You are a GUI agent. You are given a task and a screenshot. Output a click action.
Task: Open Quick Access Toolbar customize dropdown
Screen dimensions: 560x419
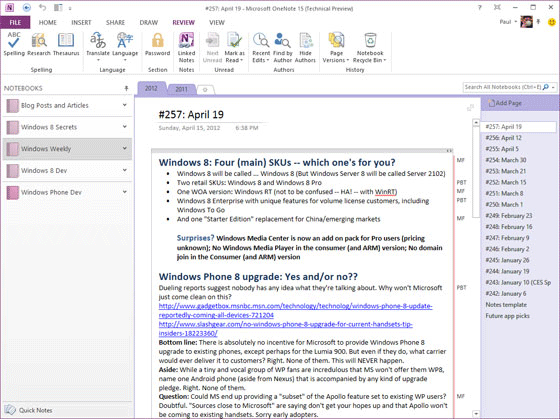(70, 8)
